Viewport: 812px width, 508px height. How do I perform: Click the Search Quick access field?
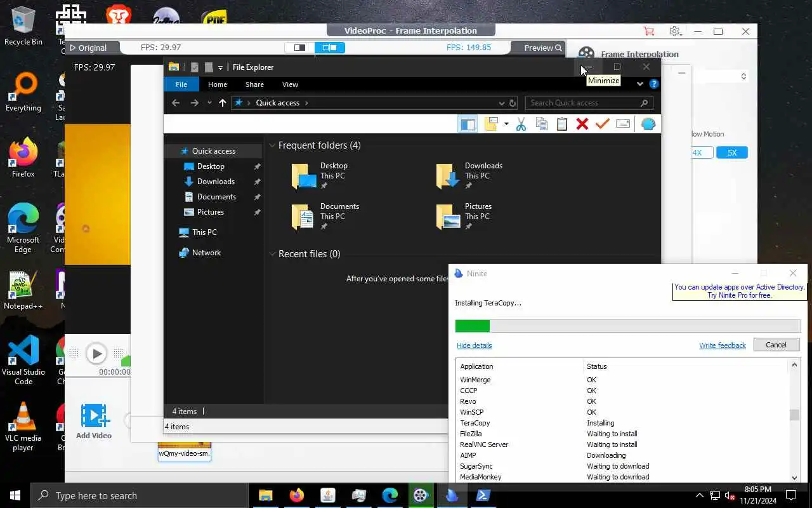click(x=589, y=103)
